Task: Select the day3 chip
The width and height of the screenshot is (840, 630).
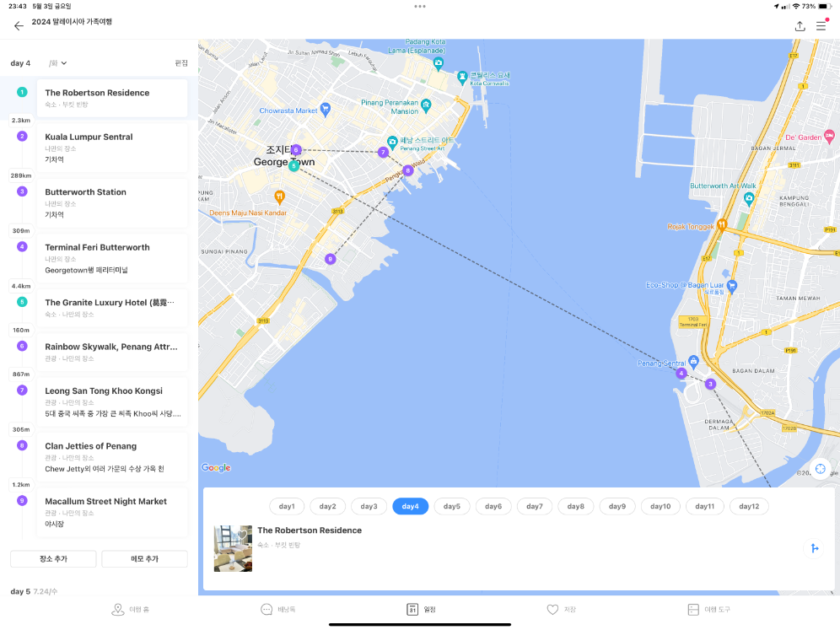Action: click(369, 506)
